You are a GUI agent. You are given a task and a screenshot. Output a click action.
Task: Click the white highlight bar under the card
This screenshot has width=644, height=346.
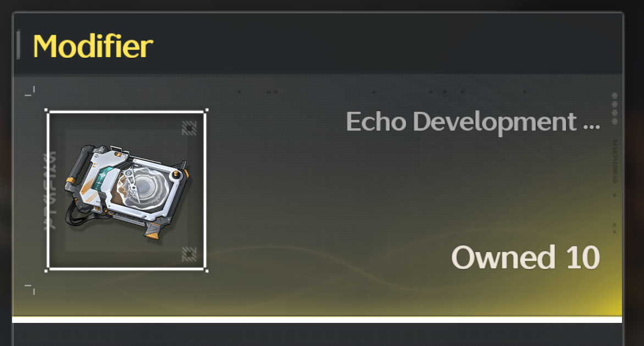click(317, 319)
